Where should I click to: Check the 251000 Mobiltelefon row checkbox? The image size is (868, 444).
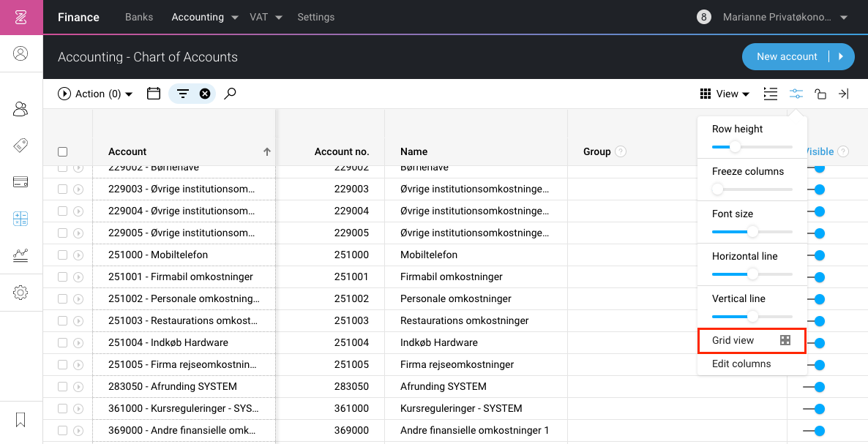[62, 255]
